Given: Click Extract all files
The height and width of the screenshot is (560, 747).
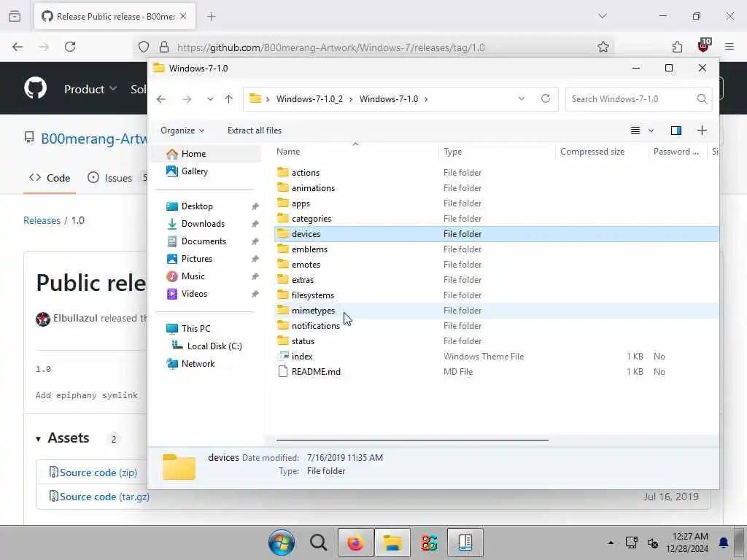Looking at the screenshot, I should tap(255, 131).
